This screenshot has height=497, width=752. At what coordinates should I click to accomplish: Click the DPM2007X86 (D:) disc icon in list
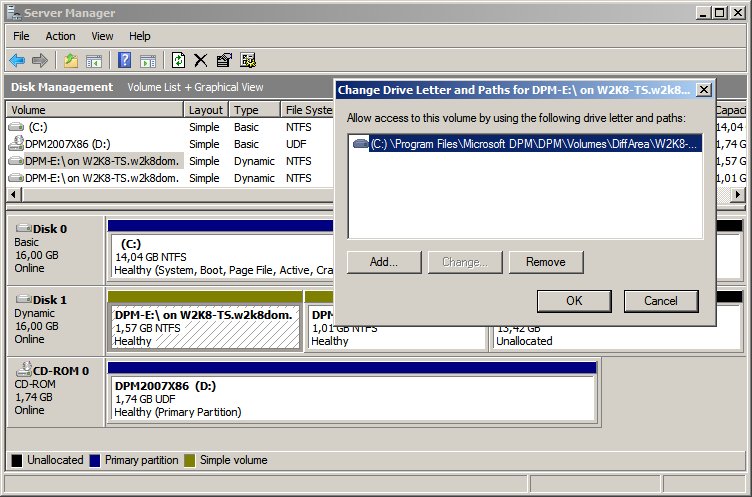click(16, 143)
